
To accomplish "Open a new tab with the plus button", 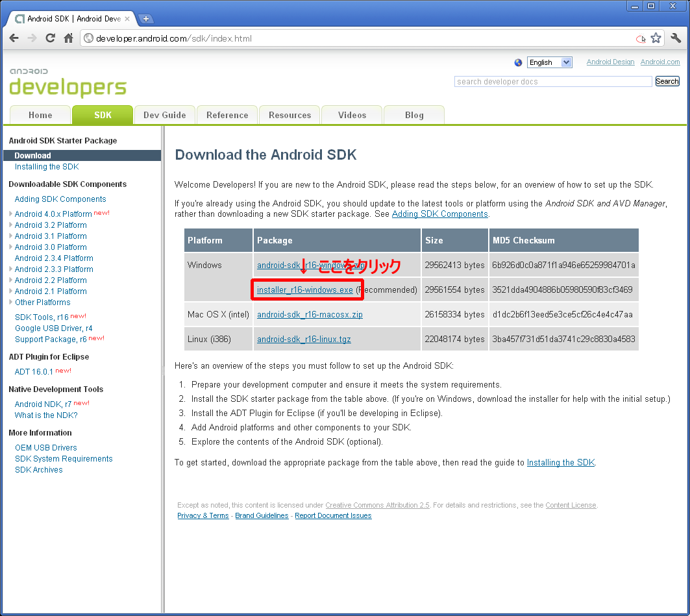I will [x=145, y=19].
